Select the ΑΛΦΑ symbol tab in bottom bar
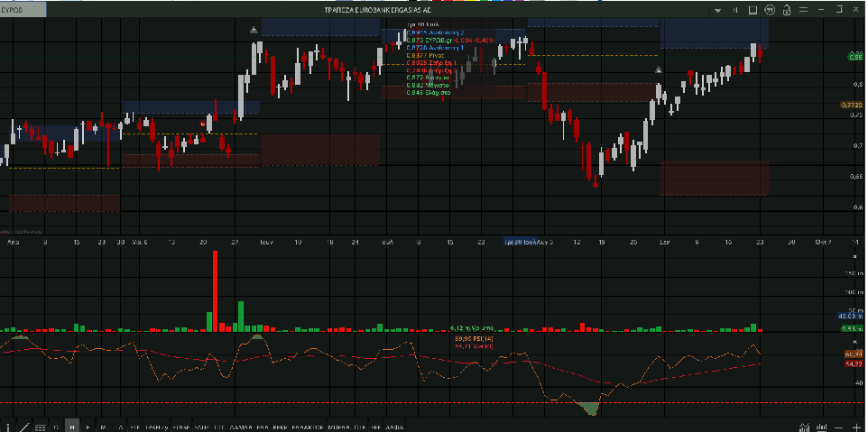Viewport: 868px width, 432px height. click(x=393, y=426)
